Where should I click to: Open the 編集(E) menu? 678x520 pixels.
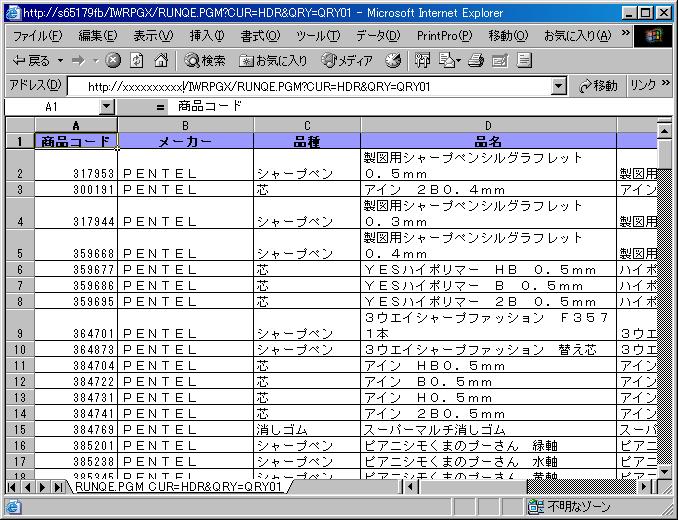[x=97, y=36]
